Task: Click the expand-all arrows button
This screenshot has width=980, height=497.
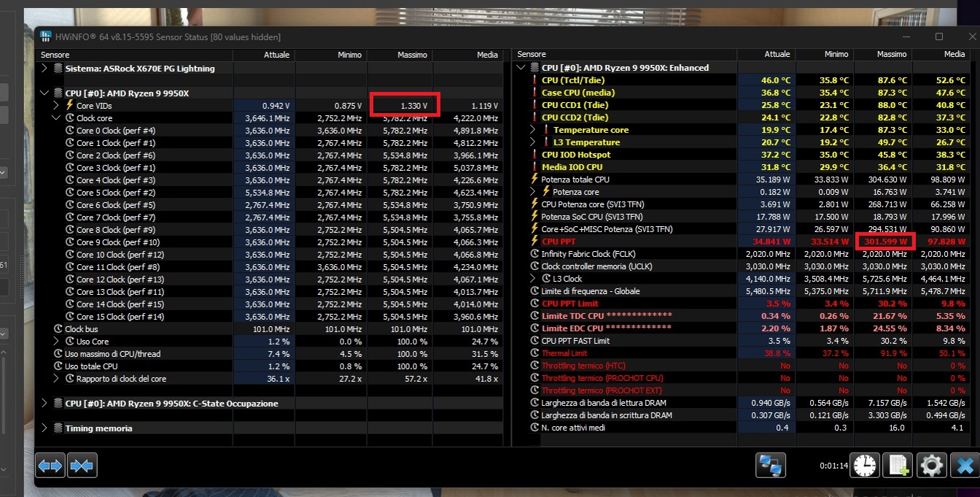Action: point(50,465)
